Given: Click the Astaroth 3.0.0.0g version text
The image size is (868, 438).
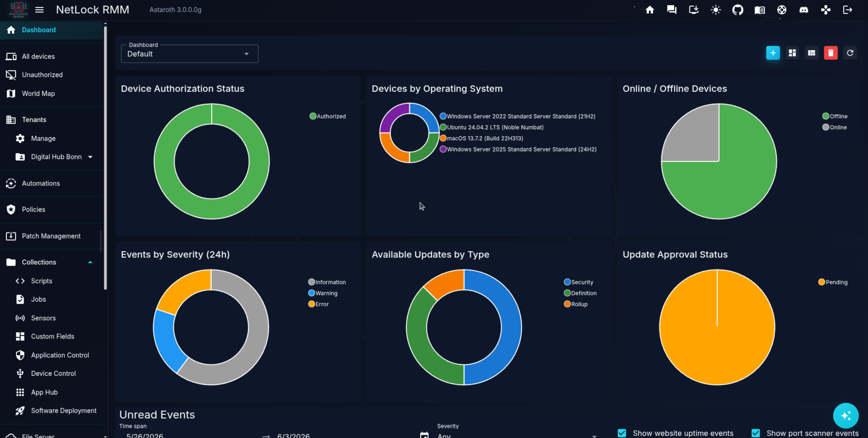Looking at the screenshot, I should point(176,10).
